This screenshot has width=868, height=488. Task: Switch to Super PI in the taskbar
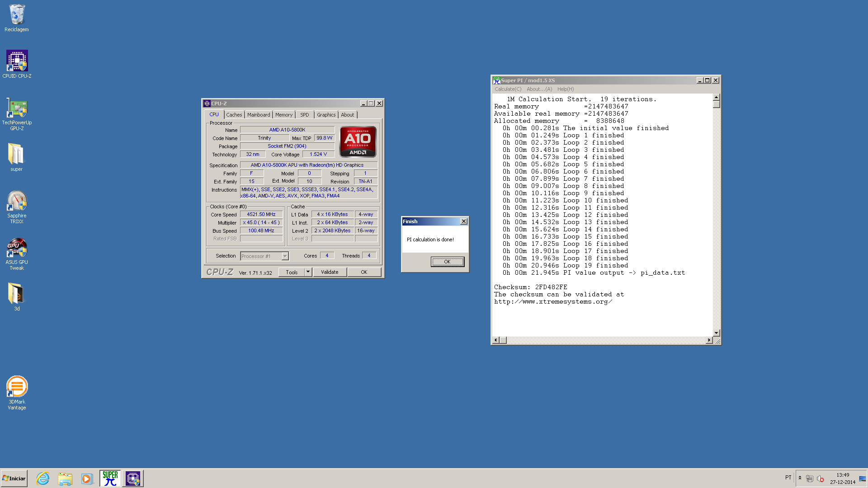tap(110, 479)
